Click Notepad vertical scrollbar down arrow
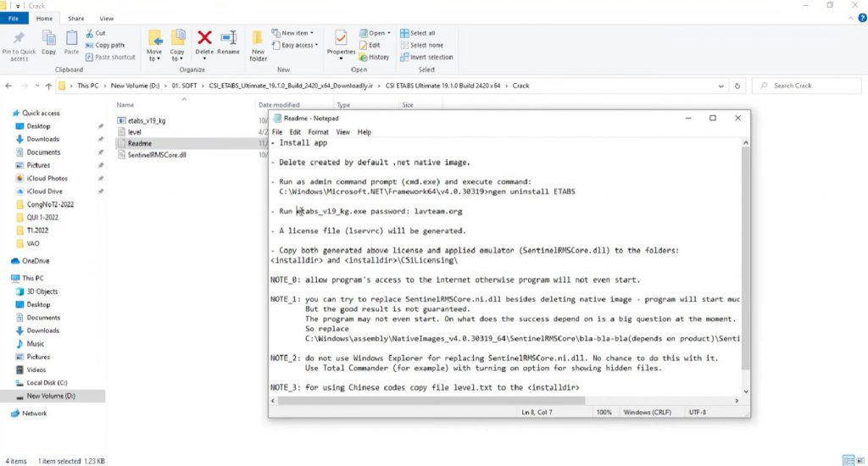 point(746,391)
